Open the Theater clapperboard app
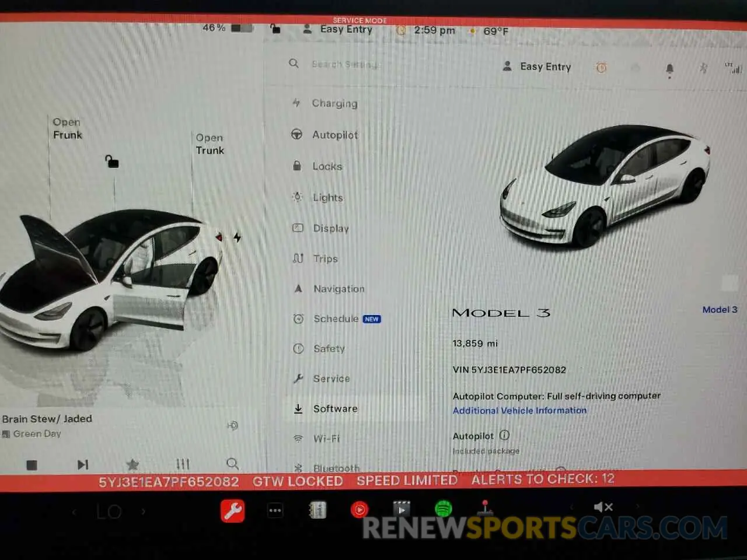This screenshot has width=747, height=560. pyautogui.click(x=402, y=509)
